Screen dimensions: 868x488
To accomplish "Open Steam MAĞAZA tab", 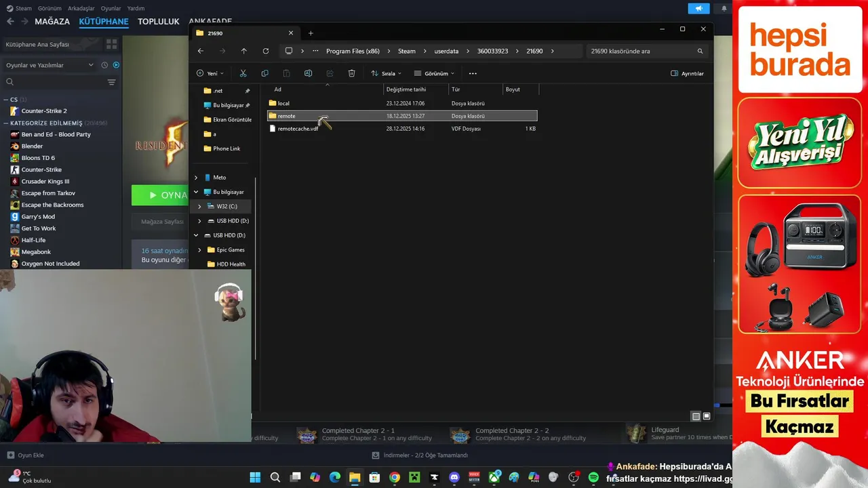I will [x=52, y=22].
